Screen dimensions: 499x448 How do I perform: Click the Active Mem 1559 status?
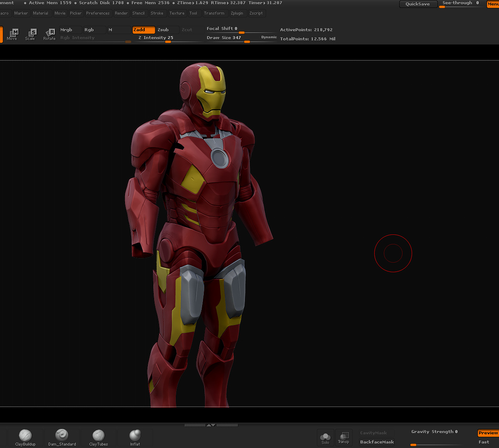point(50,3)
